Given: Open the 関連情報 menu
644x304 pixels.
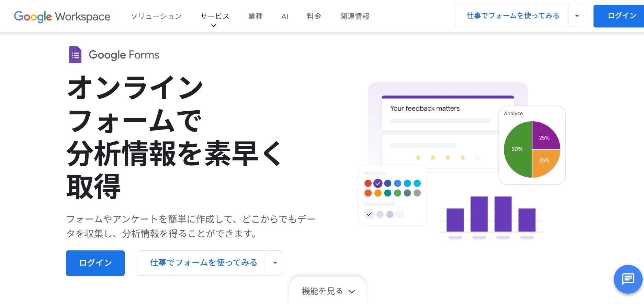Looking at the screenshot, I should (355, 16).
